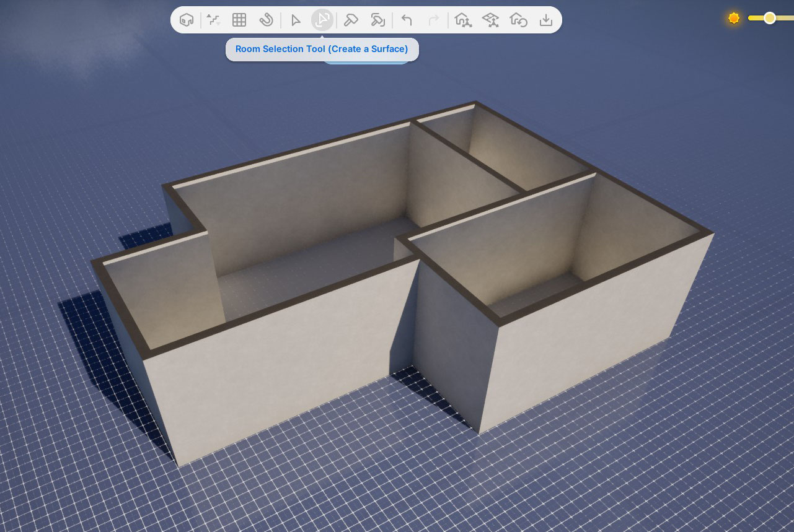Image resolution: width=794 pixels, height=532 pixels.
Task: Click the highlighted Room Selection Tool icon
Action: (322, 20)
